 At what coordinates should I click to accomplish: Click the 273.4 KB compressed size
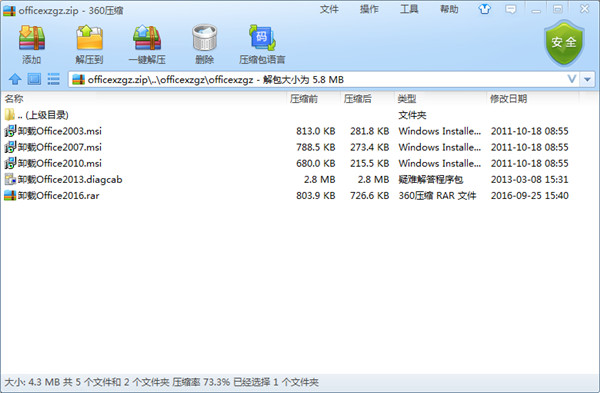coord(370,147)
